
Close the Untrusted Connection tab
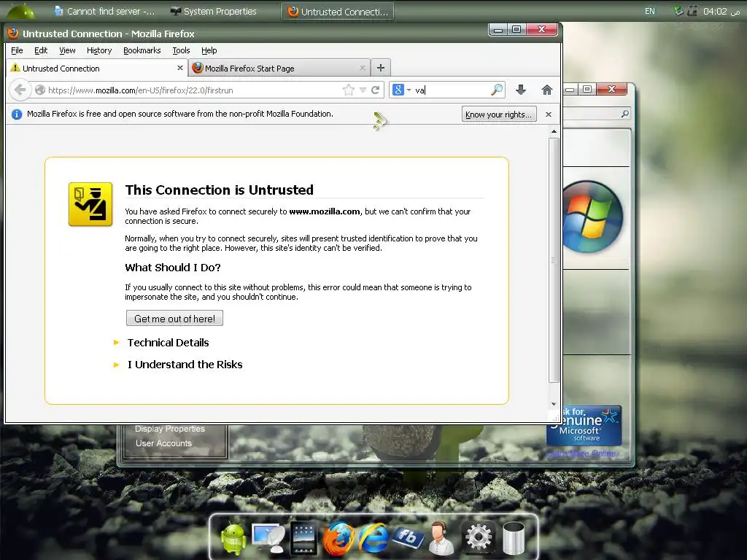[180, 68]
